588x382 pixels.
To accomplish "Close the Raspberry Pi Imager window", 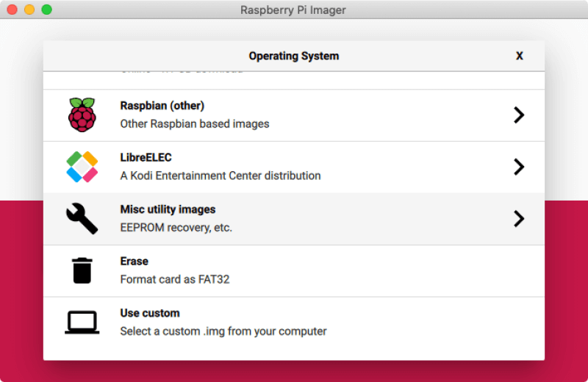I will point(12,10).
